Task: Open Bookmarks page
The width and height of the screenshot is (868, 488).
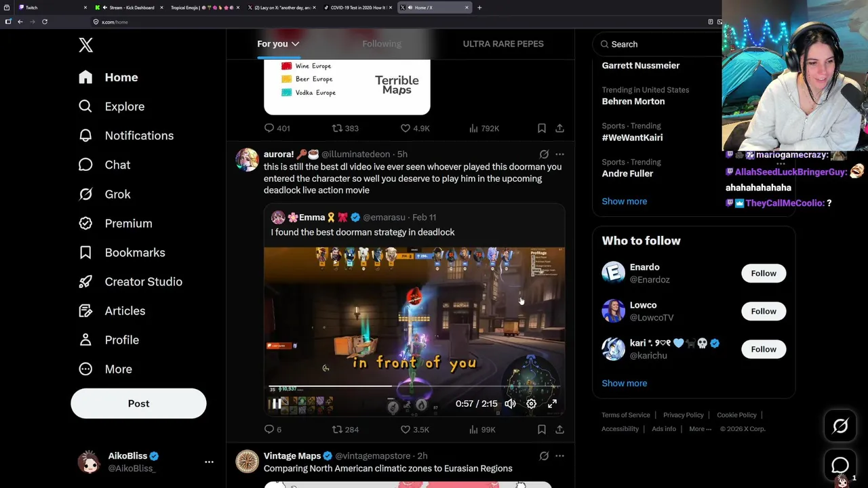Action: (122, 252)
